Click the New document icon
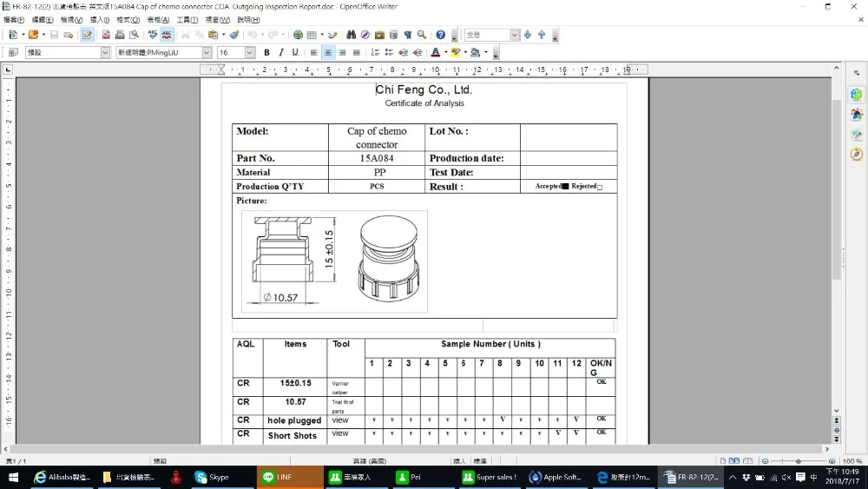Screen dimensions: 868x489 [x=13, y=35]
